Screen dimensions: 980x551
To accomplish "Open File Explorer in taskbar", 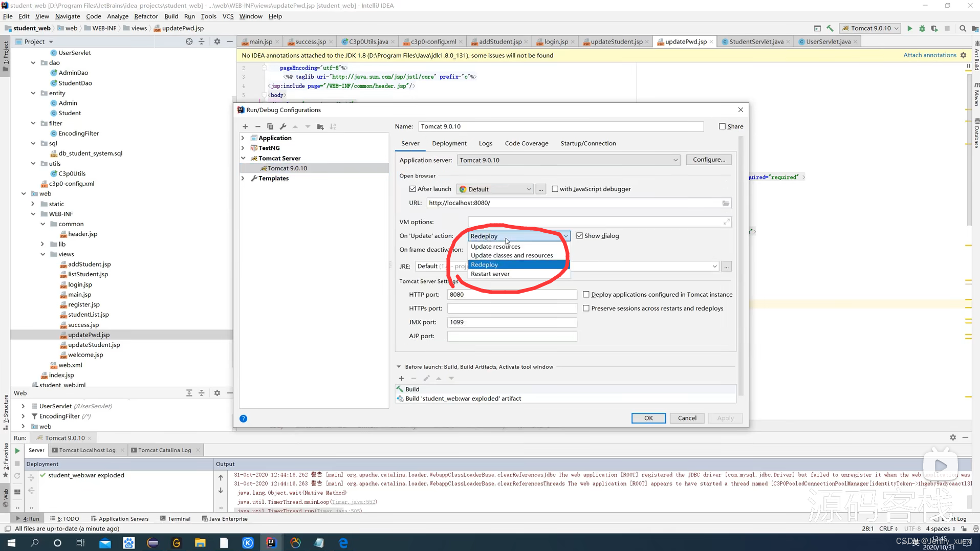I will [x=200, y=543].
